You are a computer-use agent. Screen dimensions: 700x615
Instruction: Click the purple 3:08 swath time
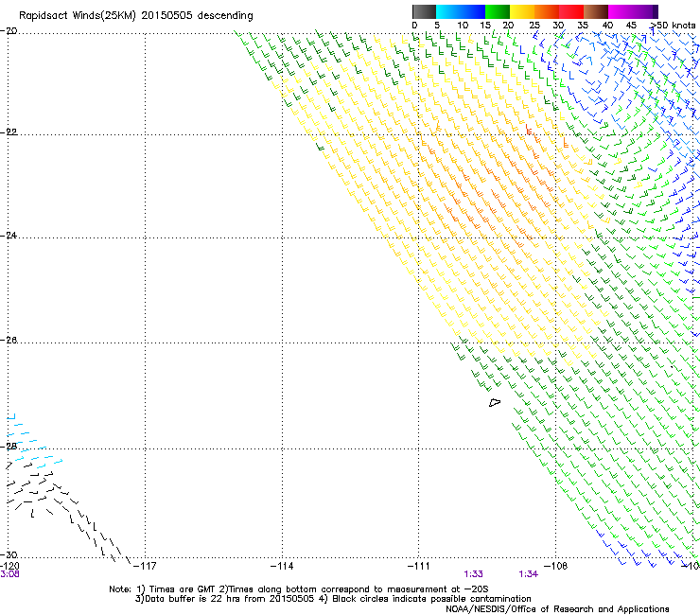[9, 574]
